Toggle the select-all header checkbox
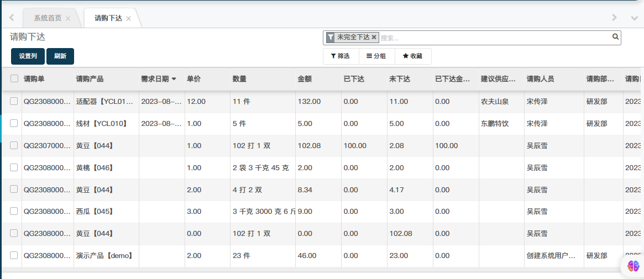Viewport: 644px width, 279px height. [x=14, y=79]
